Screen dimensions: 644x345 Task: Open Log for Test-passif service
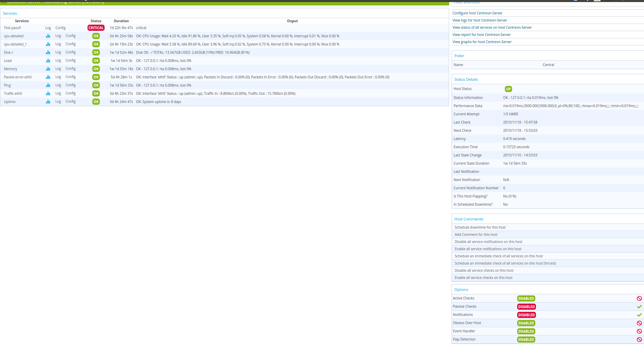[48, 28]
